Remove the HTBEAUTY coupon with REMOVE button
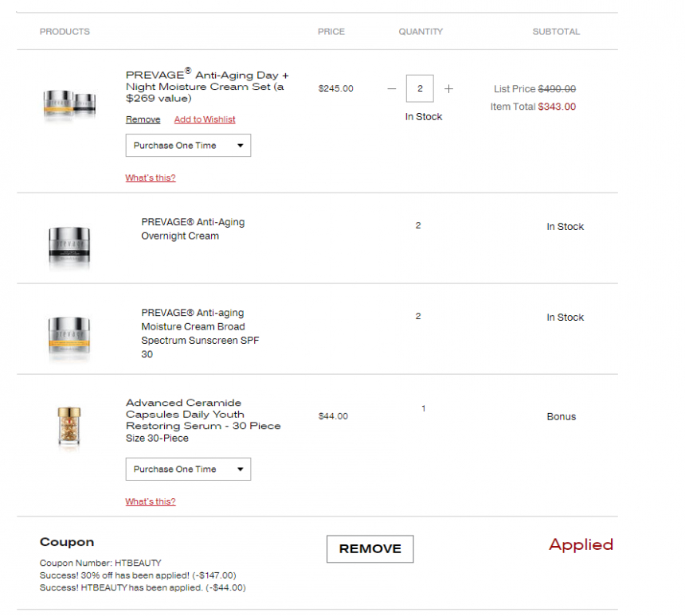Image resolution: width=685 pixels, height=616 pixels. (370, 549)
